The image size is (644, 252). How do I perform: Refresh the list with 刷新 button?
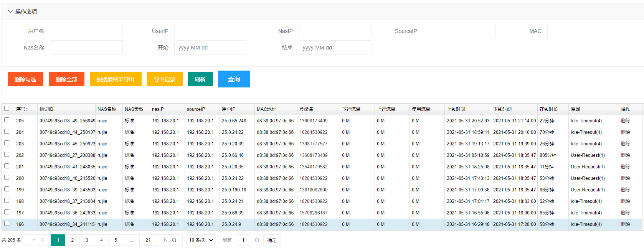tap(200, 79)
